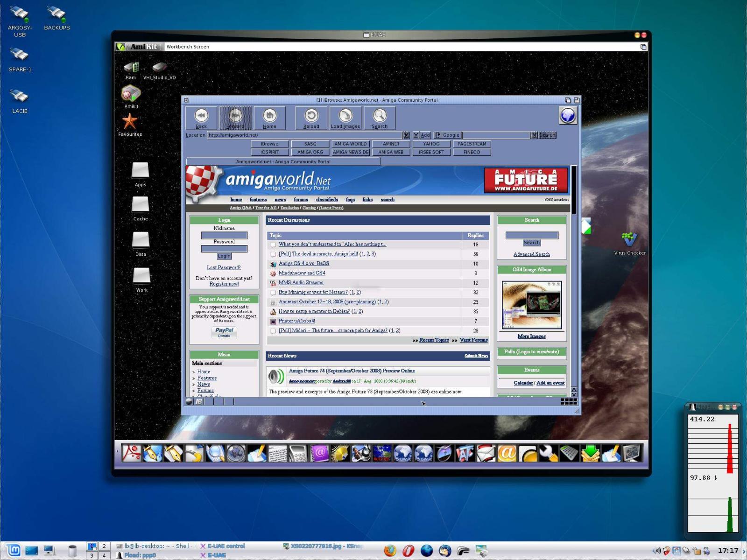This screenshot has width=747, height=560.
Task: Click the volume icon in system tray
Action: click(656, 551)
